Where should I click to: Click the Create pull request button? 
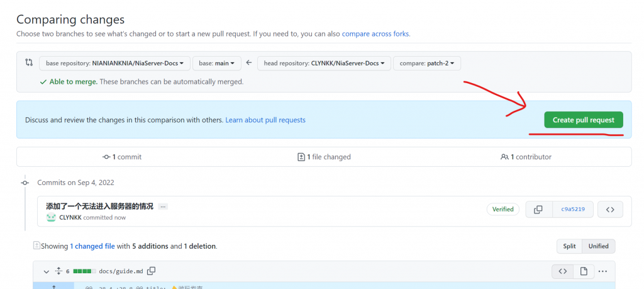[583, 120]
